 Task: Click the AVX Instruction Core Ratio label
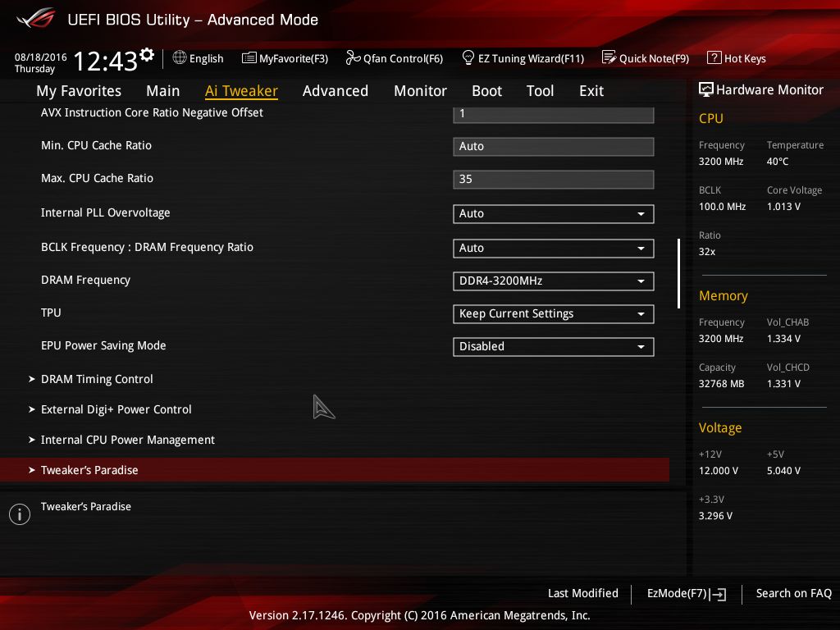click(x=152, y=113)
